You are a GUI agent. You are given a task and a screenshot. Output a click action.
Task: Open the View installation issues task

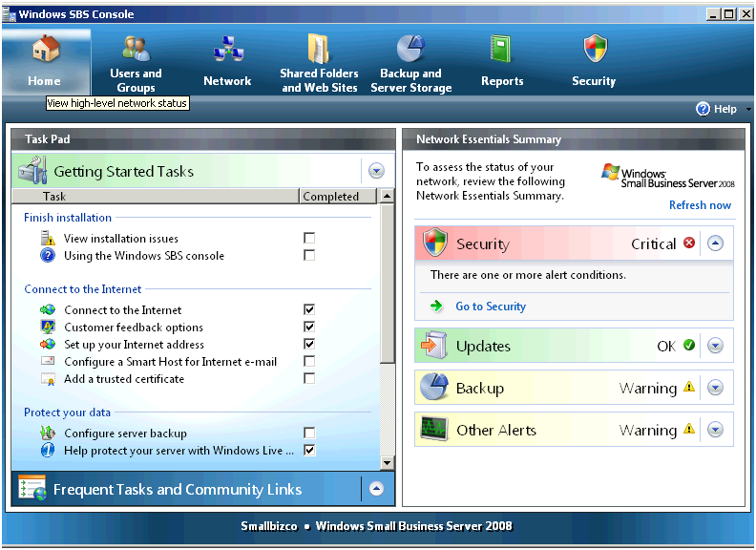121,239
